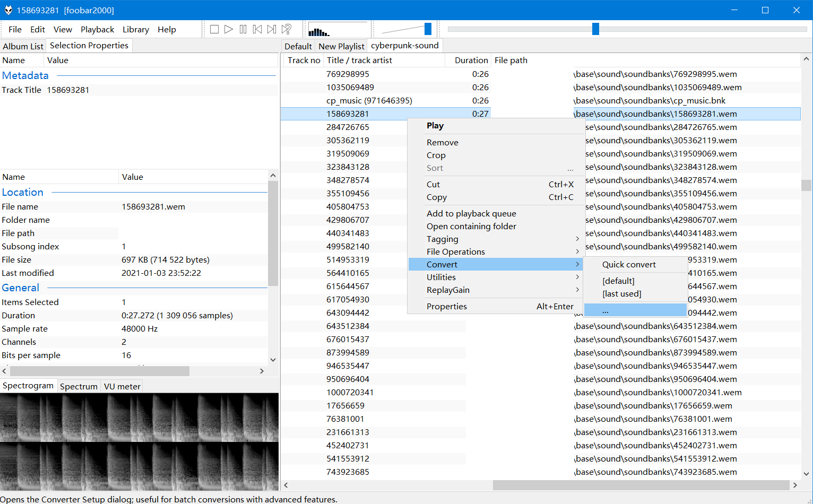Choose the [default] conversion preset
The image size is (813, 504).
[x=635, y=281]
